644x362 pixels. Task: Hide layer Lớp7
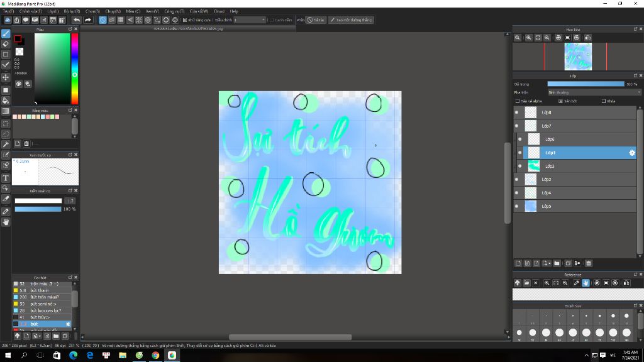tap(517, 126)
